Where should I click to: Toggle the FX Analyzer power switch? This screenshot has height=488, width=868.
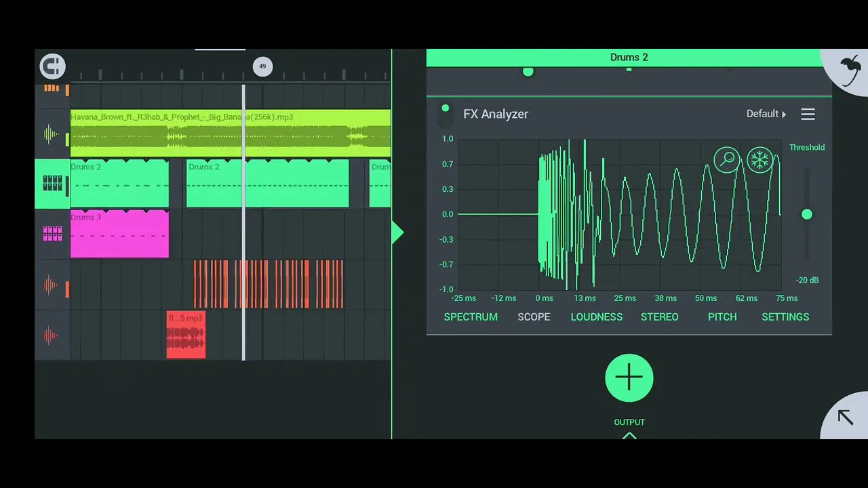[x=445, y=115]
